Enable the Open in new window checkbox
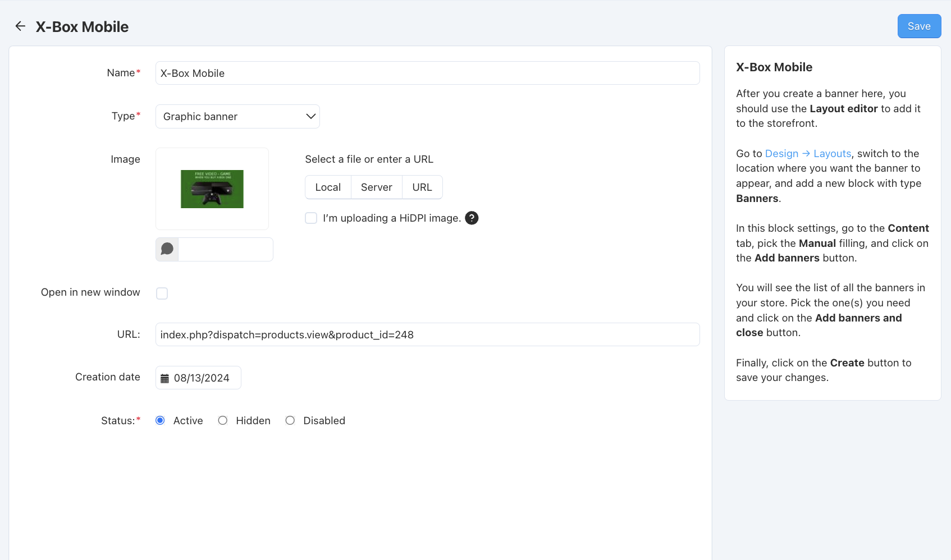Viewport: 951px width, 560px height. pos(162,293)
